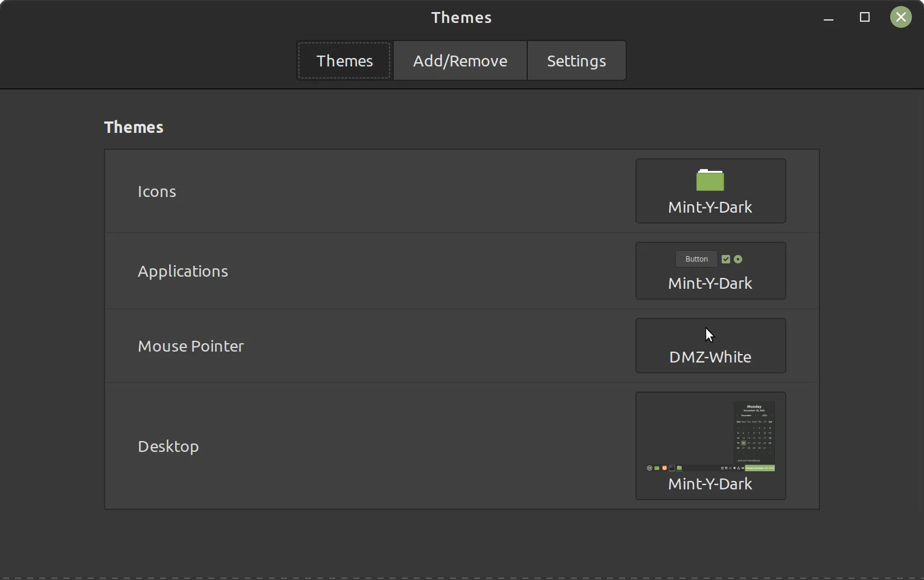Minimize the Themes window
924x580 pixels.
click(x=829, y=18)
